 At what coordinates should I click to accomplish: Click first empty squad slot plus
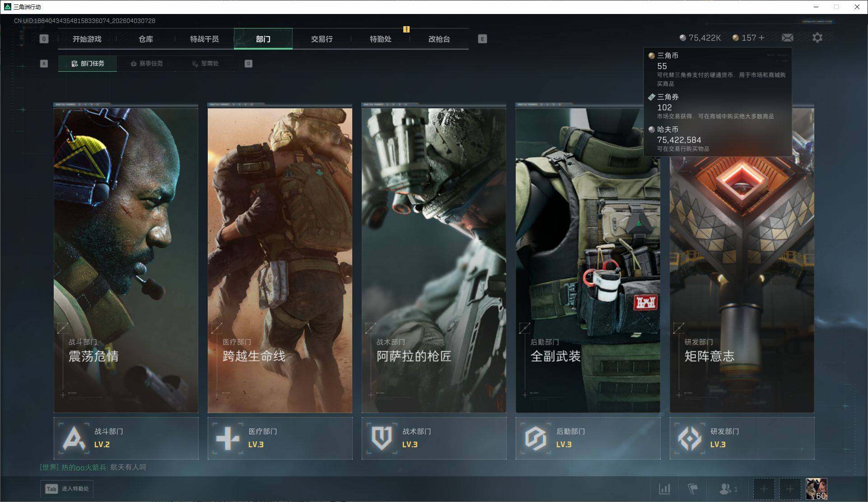[764, 489]
